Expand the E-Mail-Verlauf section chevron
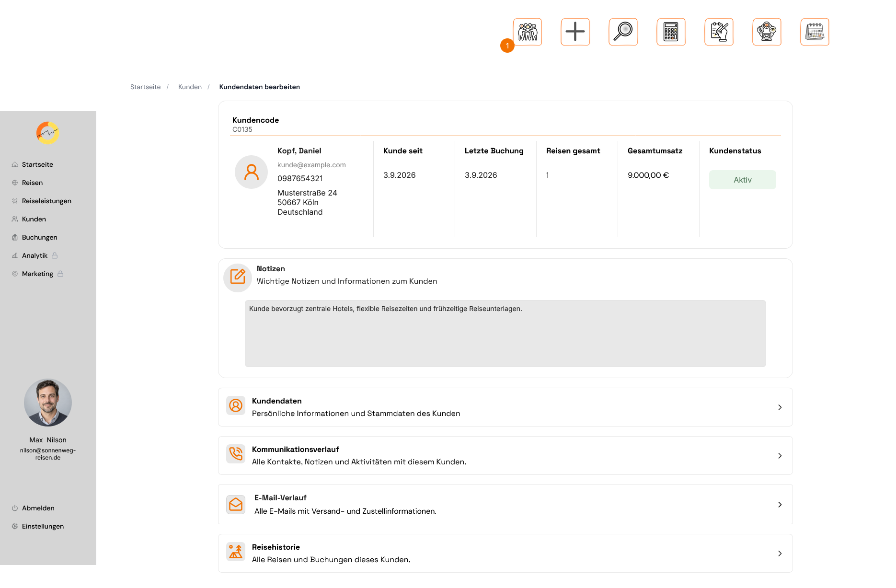This screenshot has height=588, width=896. [x=780, y=505]
